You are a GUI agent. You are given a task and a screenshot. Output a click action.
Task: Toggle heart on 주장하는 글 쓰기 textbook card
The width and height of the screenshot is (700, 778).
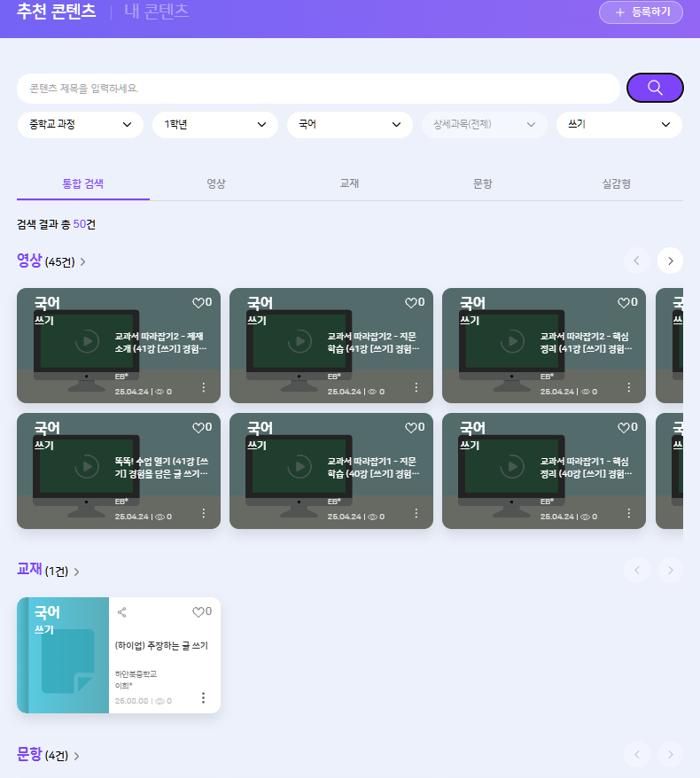[x=198, y=611]
